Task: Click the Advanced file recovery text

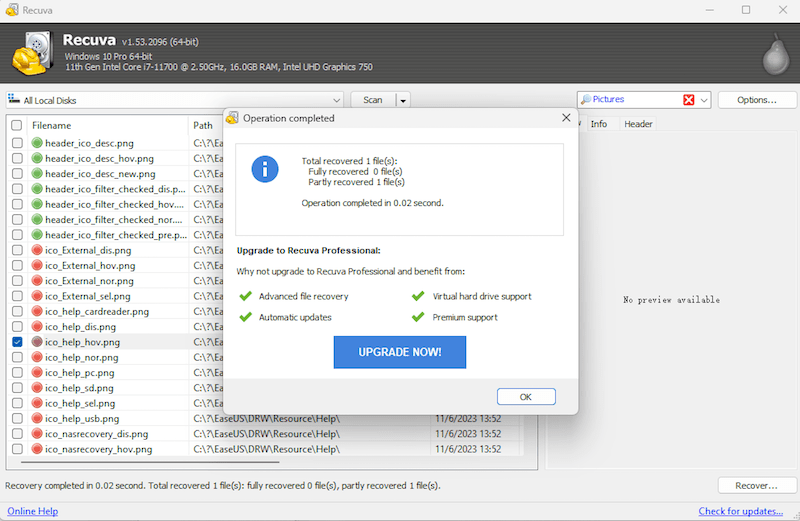Action: click(304, 296)
